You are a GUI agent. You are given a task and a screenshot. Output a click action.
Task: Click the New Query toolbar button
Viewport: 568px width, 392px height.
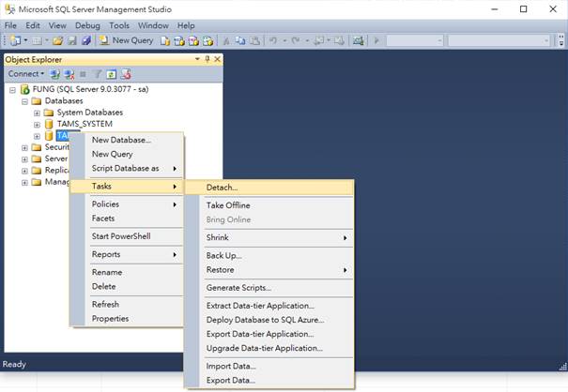127,40
